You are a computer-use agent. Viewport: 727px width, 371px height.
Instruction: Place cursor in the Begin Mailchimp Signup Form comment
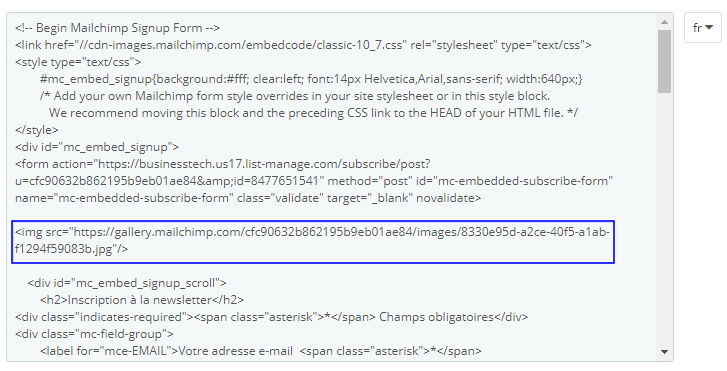pyautogui.click(x=117, y=28)
